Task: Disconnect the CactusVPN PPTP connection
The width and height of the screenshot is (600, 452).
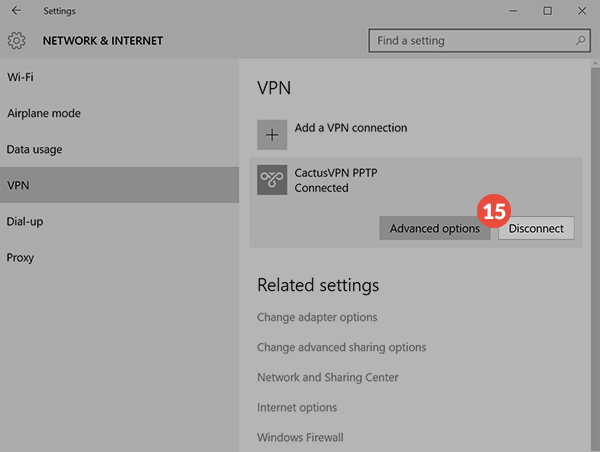Action: point(536,228)
